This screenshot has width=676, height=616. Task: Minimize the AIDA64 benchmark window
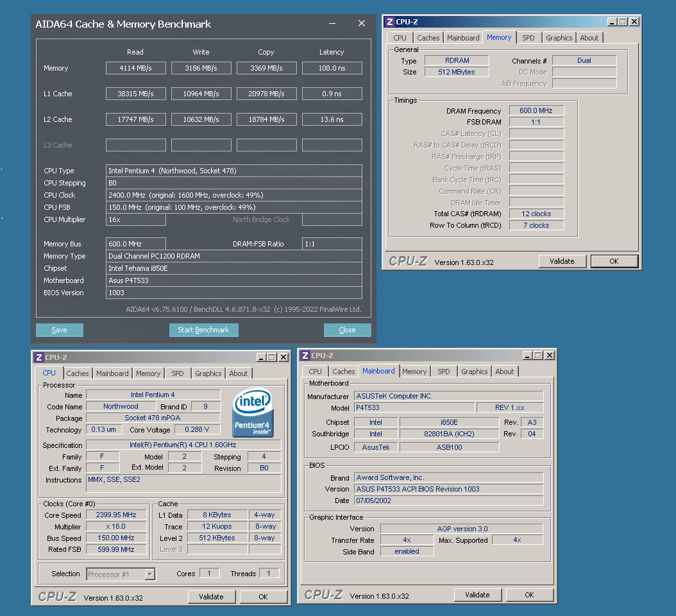pyautogui.click(x=332, y=23)
